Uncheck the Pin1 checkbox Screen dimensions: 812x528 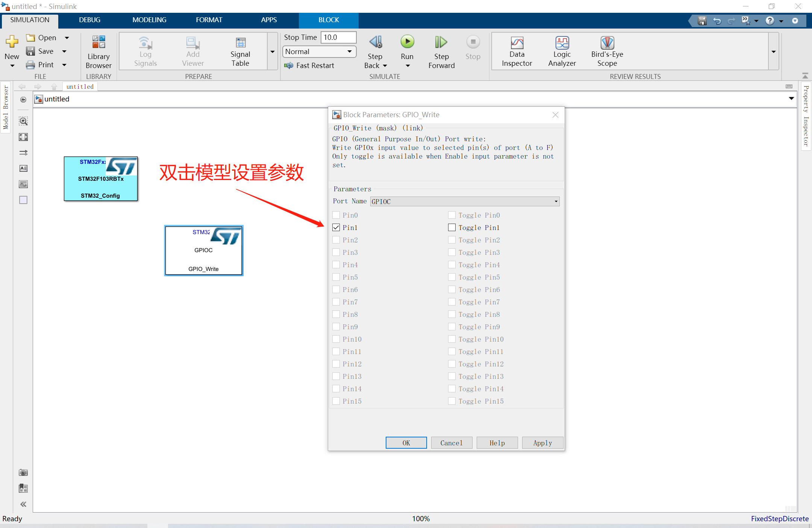336,227
